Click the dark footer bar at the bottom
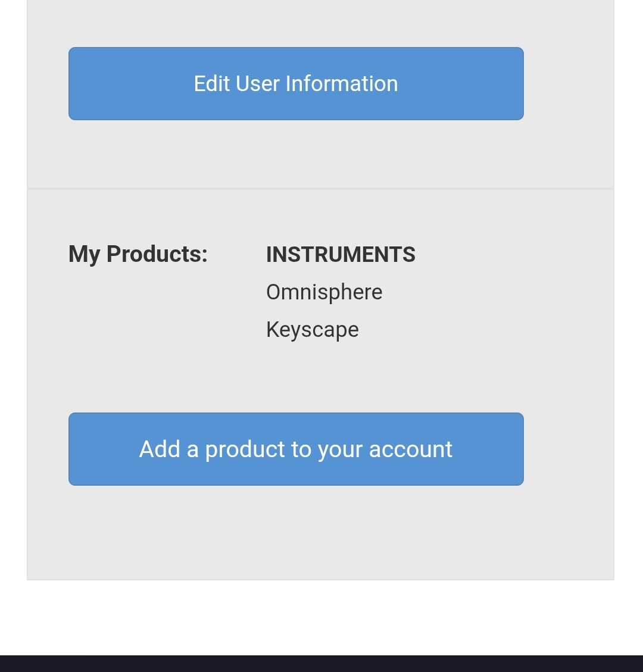Screen dimensions: 643x672 [321, 662]
